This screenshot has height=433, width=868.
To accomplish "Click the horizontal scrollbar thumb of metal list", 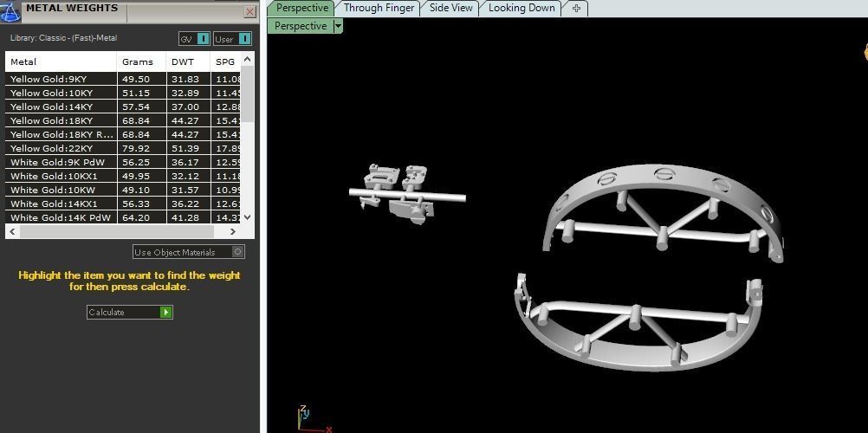I will point(117,231).
